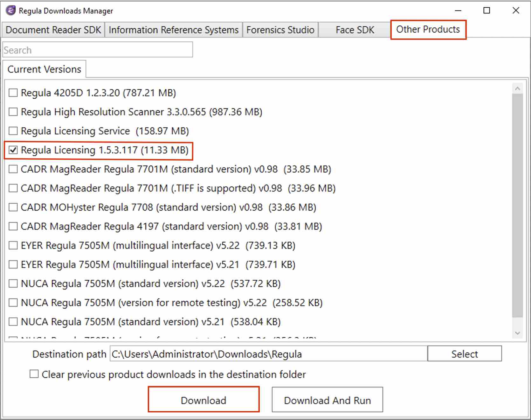Check Regula Licensing Service checkbox
The image size is (531, 420).
tap(13, 131)
